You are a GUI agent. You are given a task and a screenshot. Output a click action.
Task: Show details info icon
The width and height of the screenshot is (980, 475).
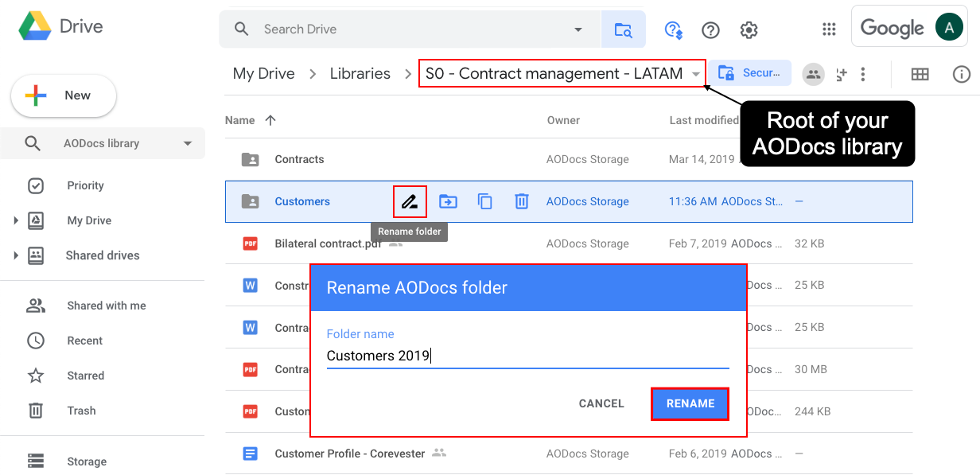coord(961,74)
